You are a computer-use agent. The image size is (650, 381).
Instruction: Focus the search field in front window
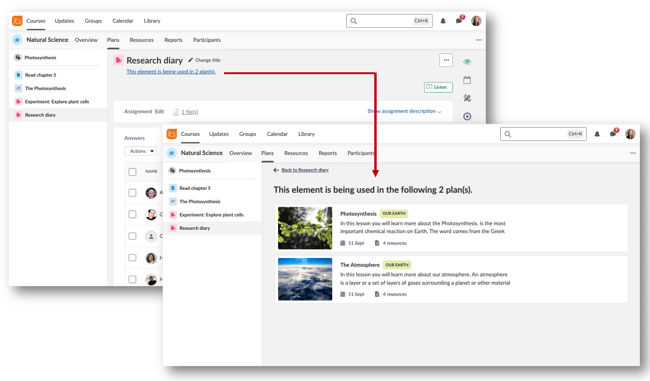point(543,134)
